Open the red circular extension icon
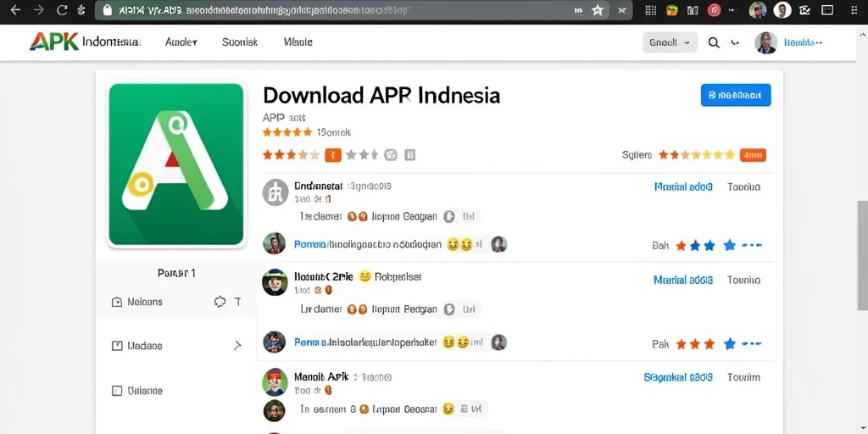 pyautogui.click(x=714, y=10)
